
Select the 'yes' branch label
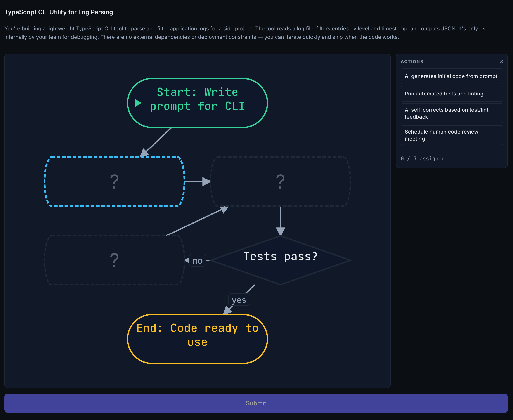(x=239, y=300)
